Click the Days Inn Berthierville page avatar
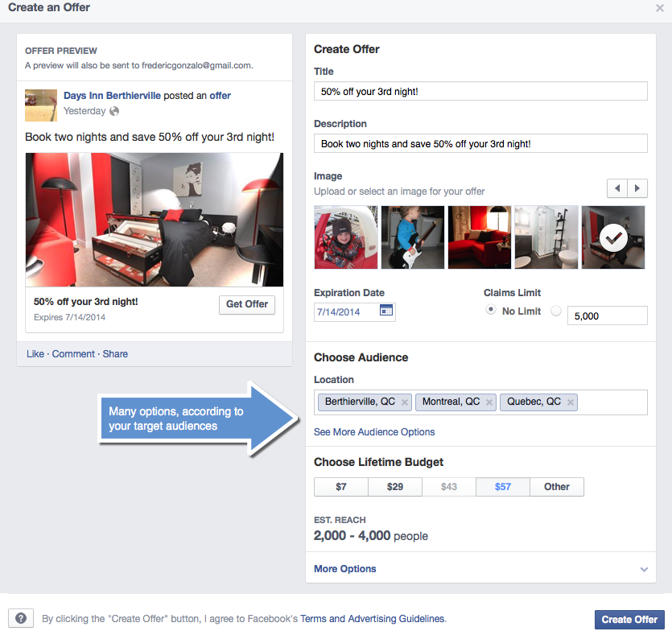The width and height of the screenshot is (672, 635). [41, 105]
